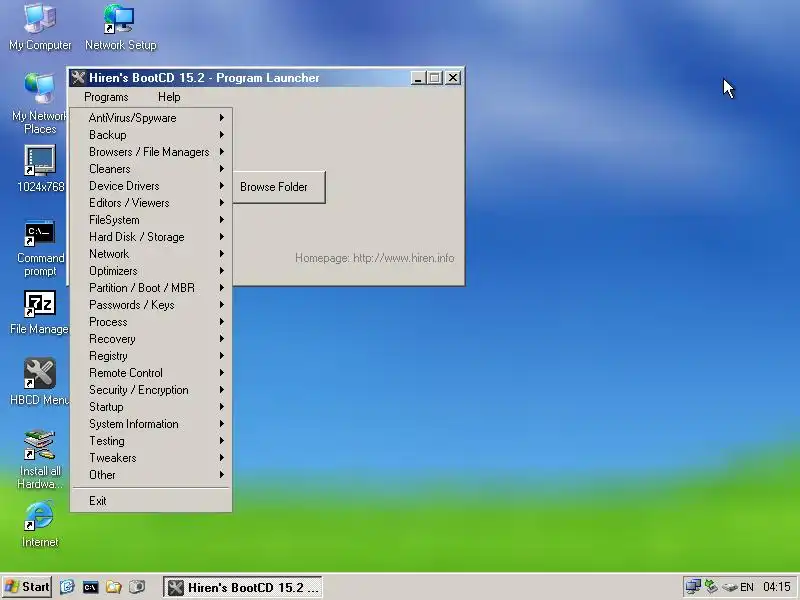Click the EN language indicator
Image resolution: width=800 pixels, height=600 pixels.
point(747,587)
